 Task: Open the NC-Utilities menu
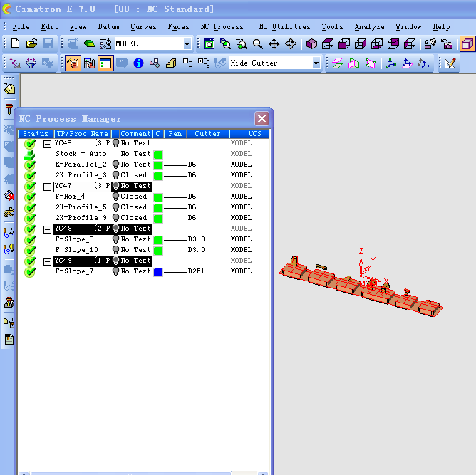point(284,26)
